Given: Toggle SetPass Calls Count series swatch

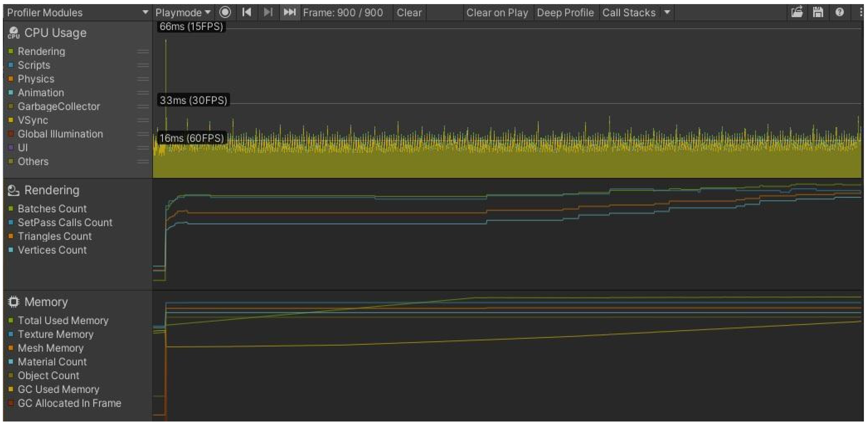Looking at the screenshot, I should coord(11,222).
